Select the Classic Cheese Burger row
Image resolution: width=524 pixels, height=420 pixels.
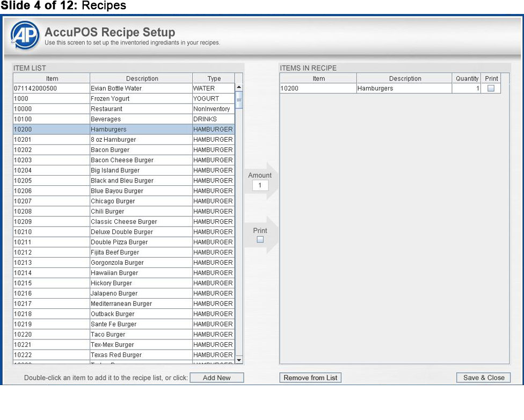point(124,222)
